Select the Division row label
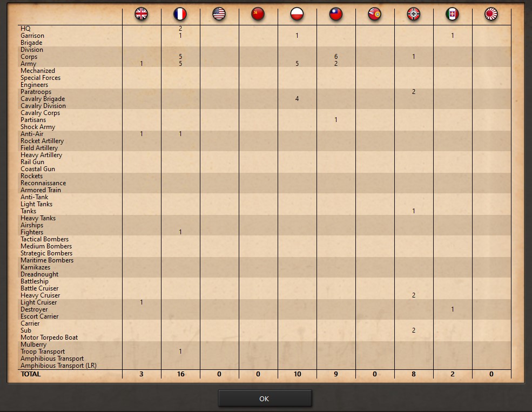This screenshot has height=412, width=532. tap(31, 50)
